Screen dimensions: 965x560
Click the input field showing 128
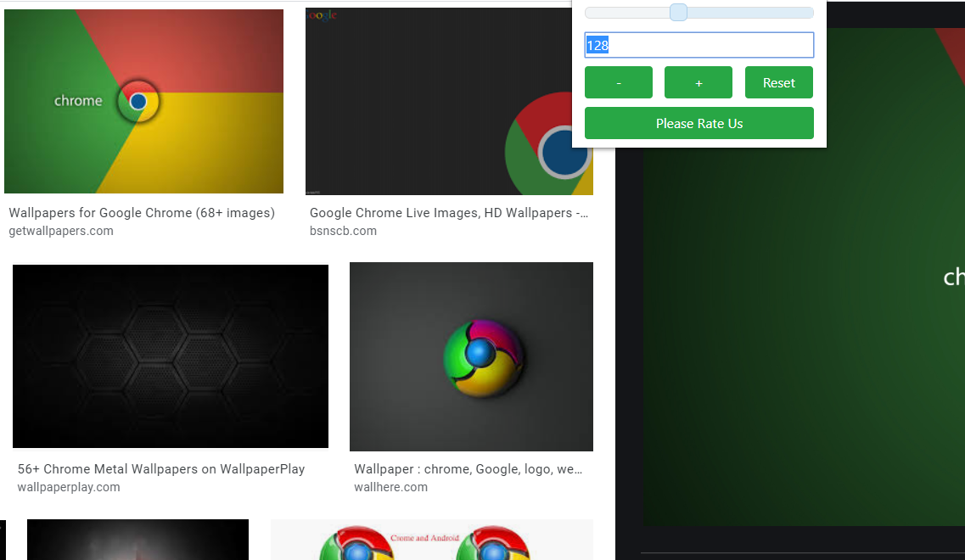699,45
